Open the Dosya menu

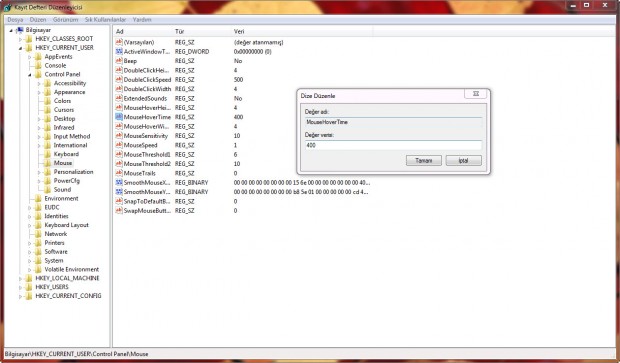tap(15, 19)
